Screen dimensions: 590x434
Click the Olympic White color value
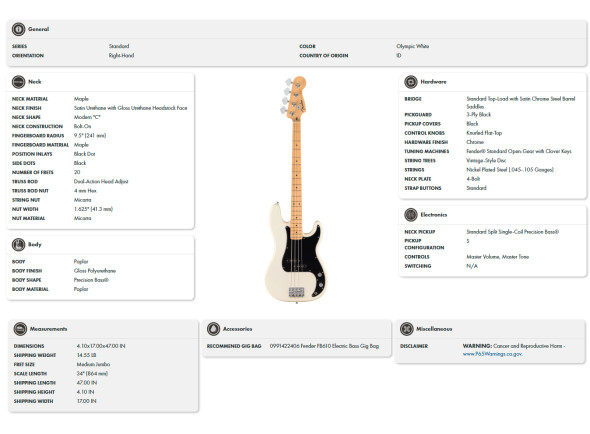(x=412, y=46)
